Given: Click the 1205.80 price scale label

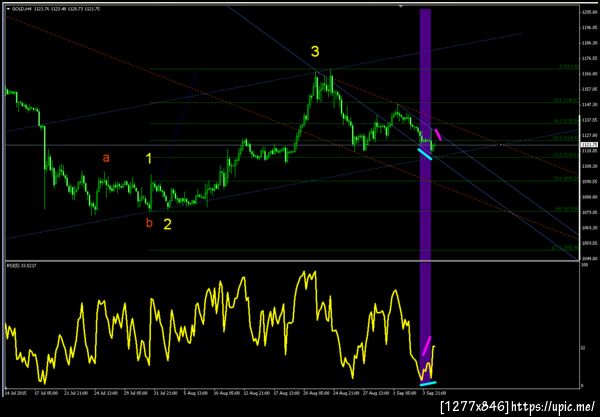Looking at the screenshot, I should coord(589,12).
